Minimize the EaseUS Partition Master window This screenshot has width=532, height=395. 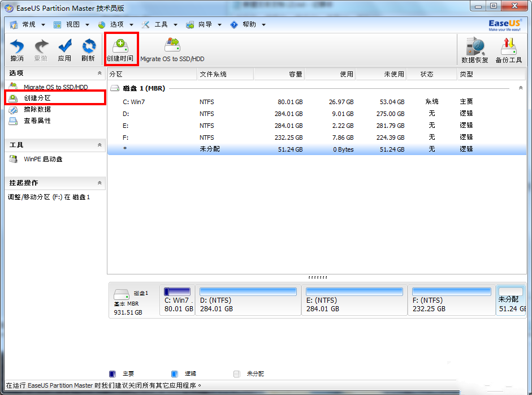(x=478, y=6)
